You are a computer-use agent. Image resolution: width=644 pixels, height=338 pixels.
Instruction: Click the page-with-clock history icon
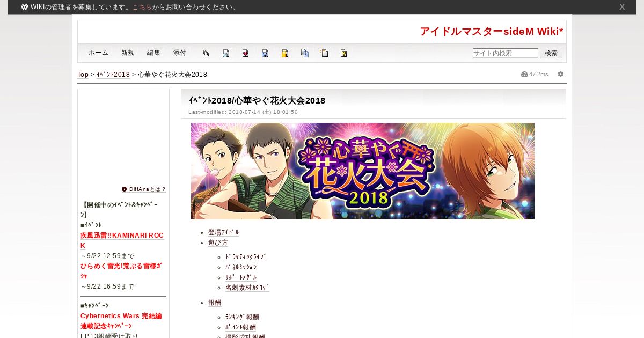pyautogui.click(x=226, y=53)
